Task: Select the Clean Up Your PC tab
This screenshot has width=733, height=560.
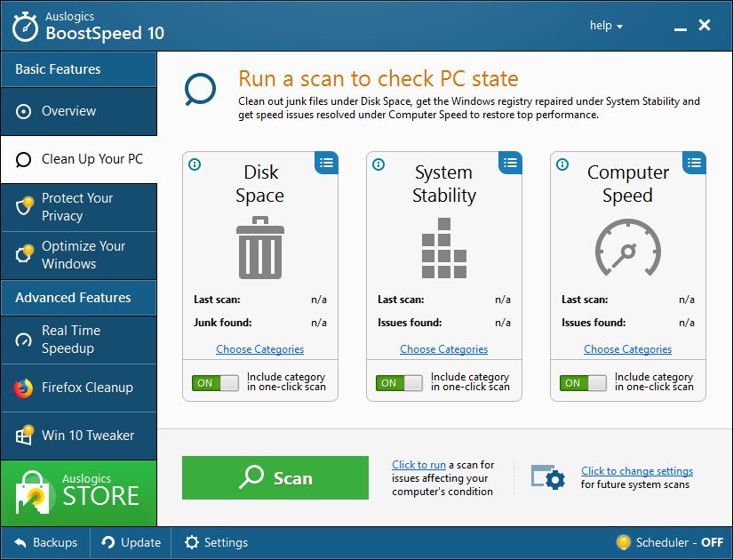Action: [x=78, y=159]
